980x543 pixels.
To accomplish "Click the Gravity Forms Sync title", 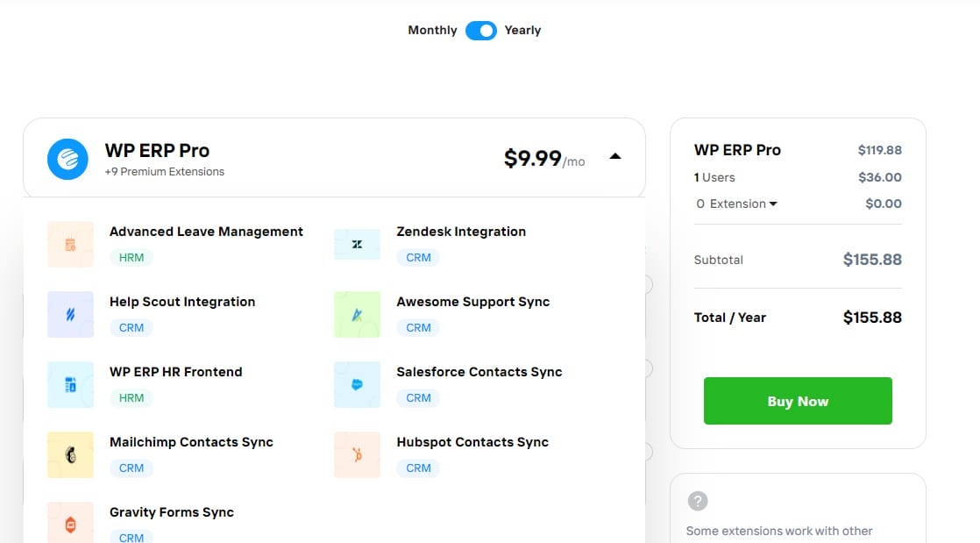I will 172,511.
